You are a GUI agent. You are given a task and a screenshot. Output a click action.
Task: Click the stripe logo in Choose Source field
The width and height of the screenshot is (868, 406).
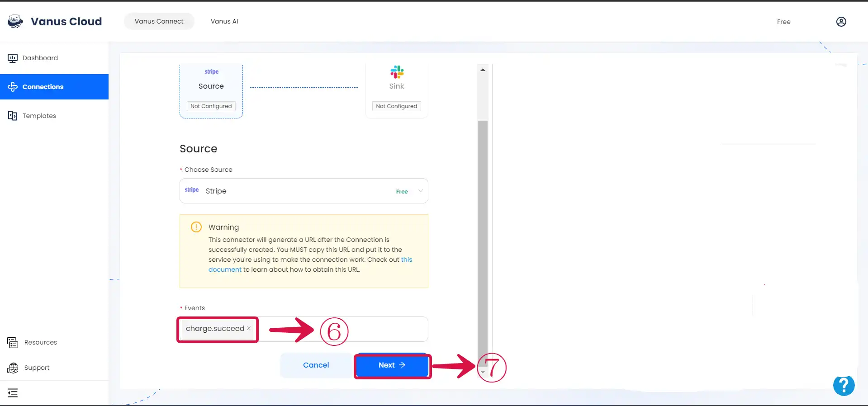click(x=192, y=190)
